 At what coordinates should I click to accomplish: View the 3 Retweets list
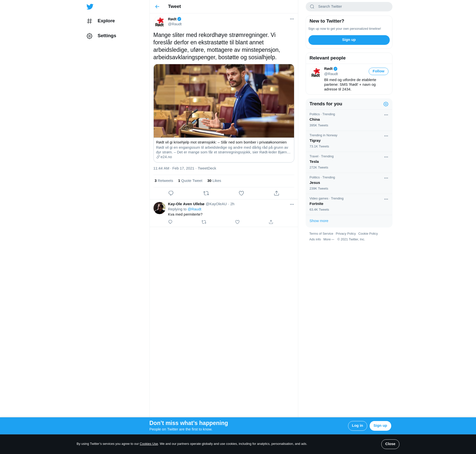click(164, 181)
